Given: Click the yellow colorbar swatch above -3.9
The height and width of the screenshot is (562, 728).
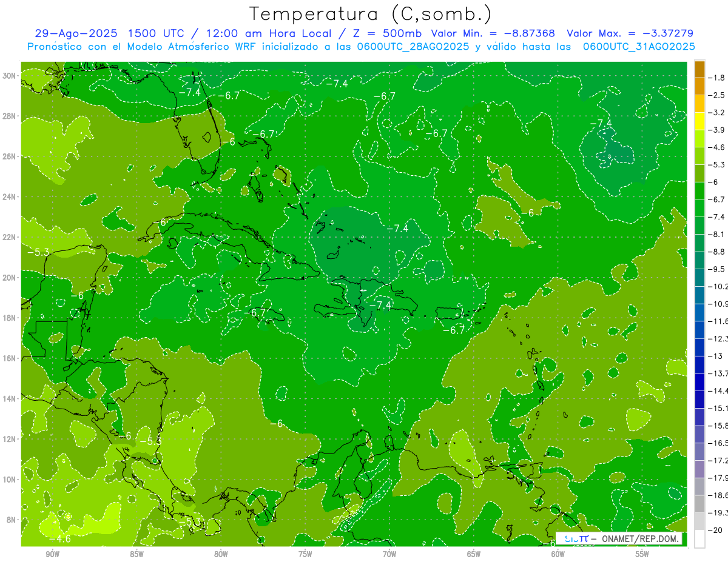Looking at the screenshot, I should [699, 121].
